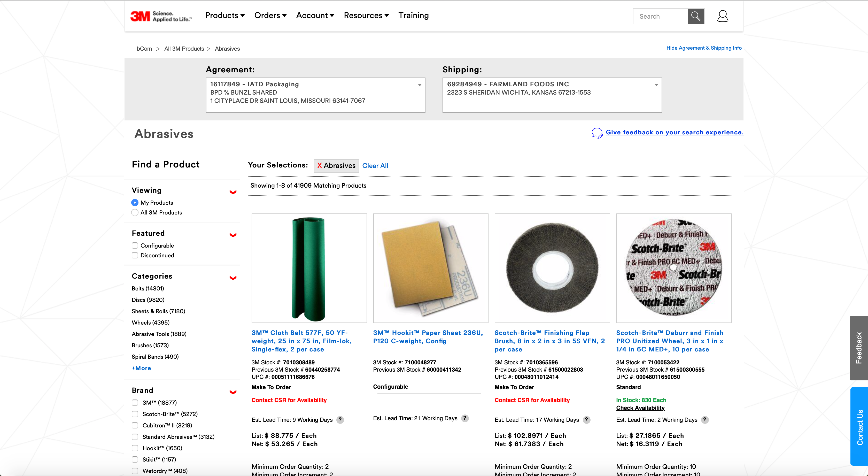The image size is (868, 476).
Task: Check the Standard Abrasives™ brand checkbox
Action: pos(135,436)
